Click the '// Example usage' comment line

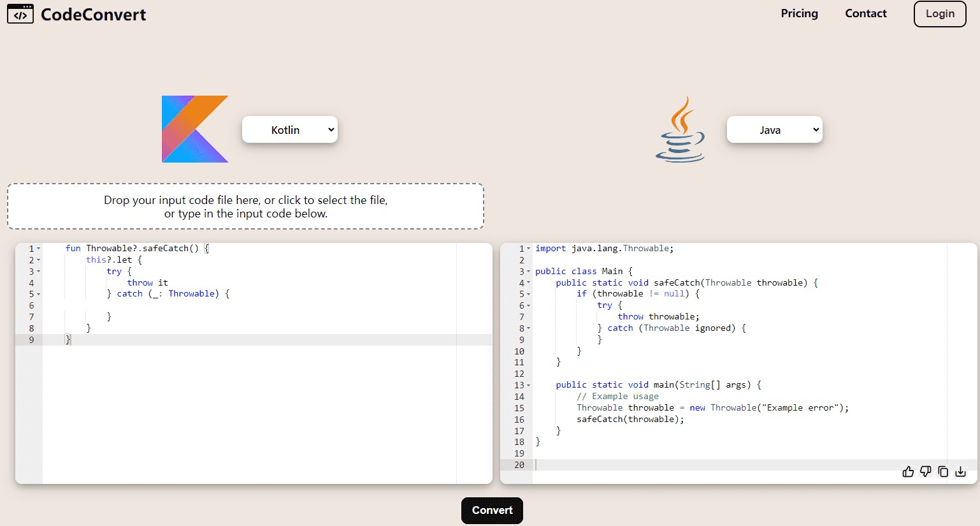click(617, 397)
